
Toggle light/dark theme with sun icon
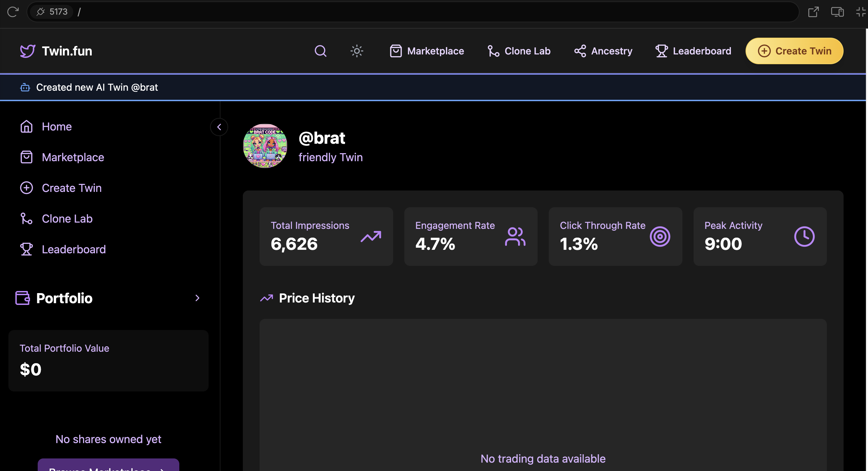tap(357, 51)
